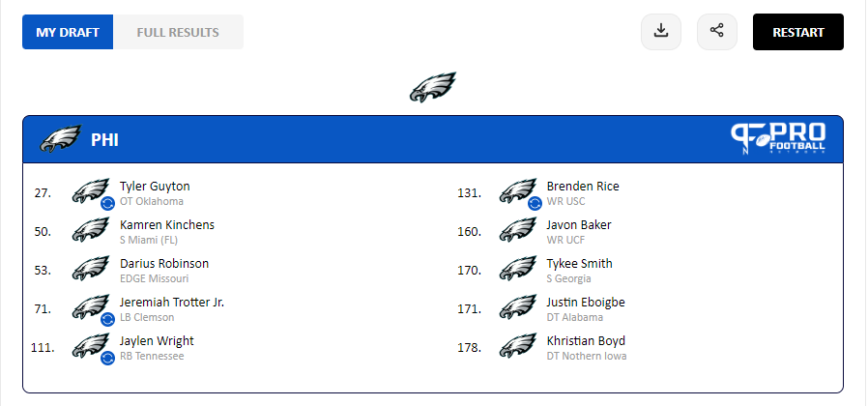
Task: Click the Pro Football Network logo
Action: [x=779, y=140]
